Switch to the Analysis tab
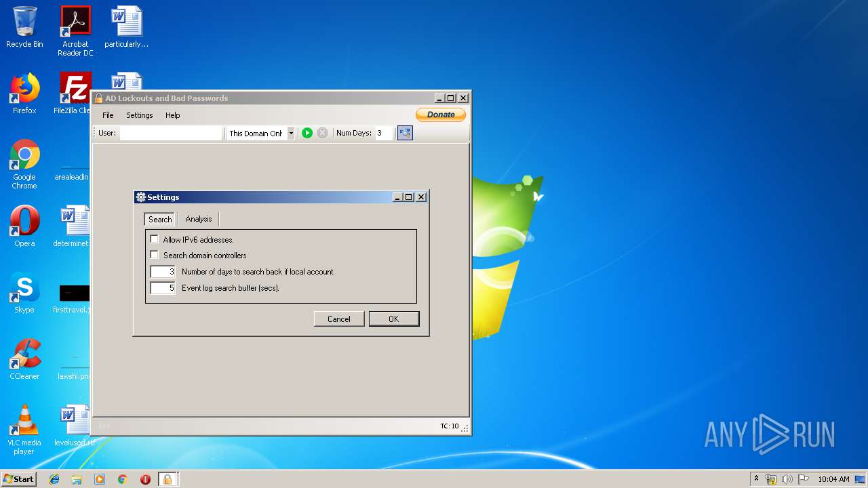Screen dimensions: 868x488 (x=199, y=219)
